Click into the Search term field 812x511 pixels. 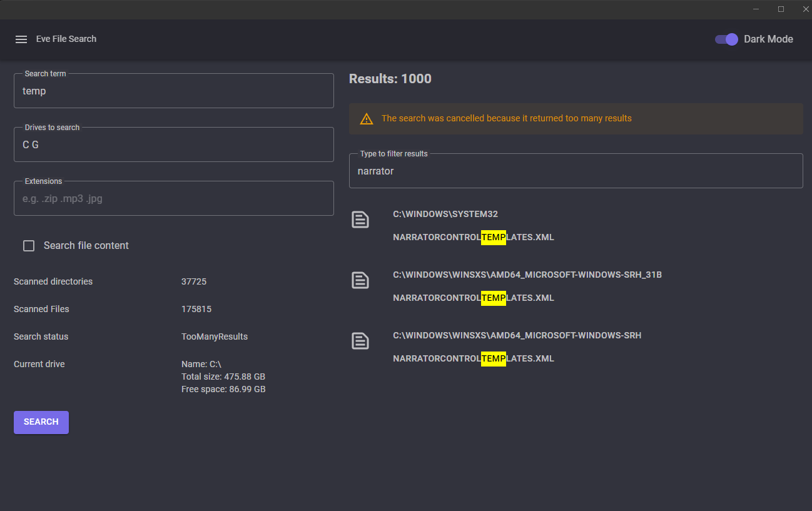pyautogui.click(x=173, y=91)
